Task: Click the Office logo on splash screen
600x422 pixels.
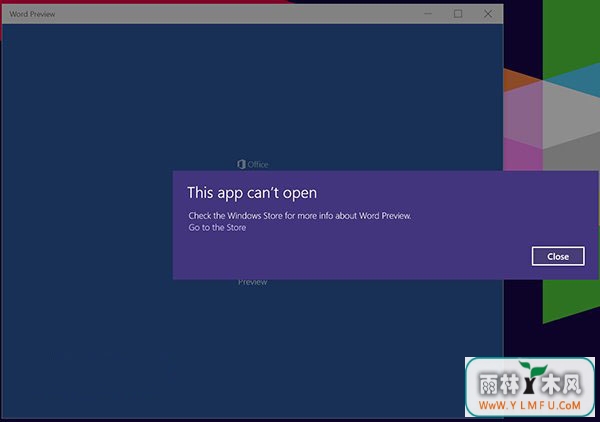Action: tap(253, 164)
